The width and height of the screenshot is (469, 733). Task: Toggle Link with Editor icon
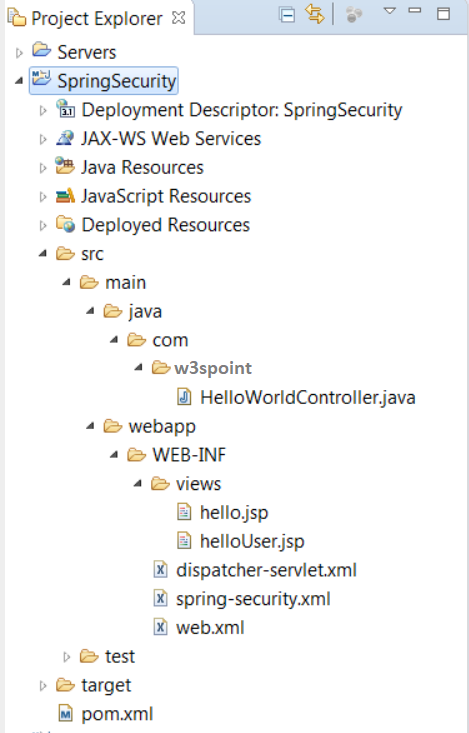coord(314,14)
